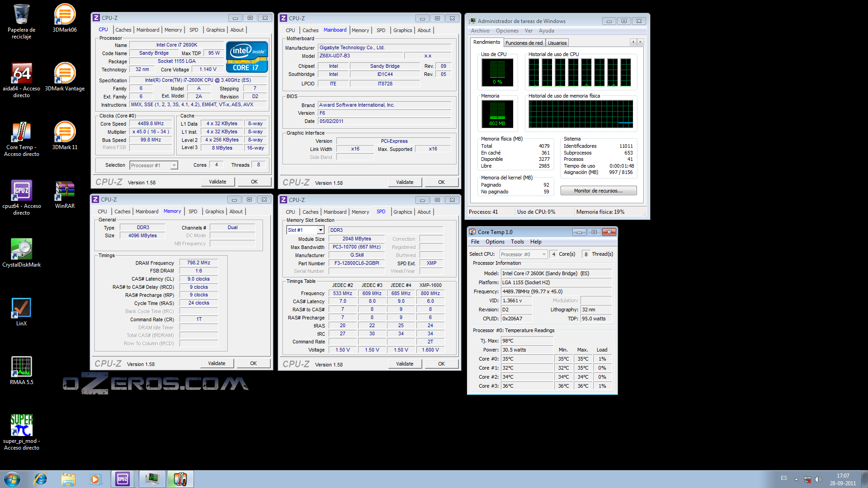Switch to Graphics tab in top-left CPU-Z window
The width and height of the screenshot is (868, 488).
pyautogui.click(x=215, y=30)
